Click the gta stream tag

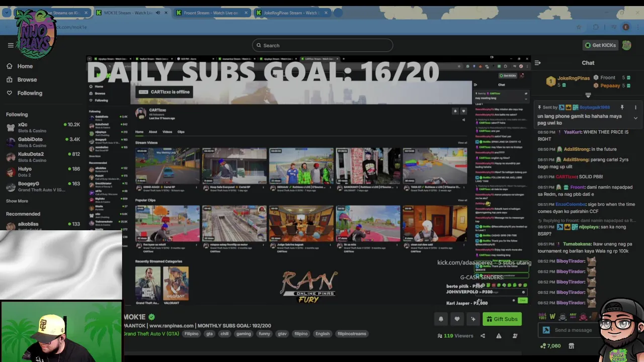click(x=209, y=334)
